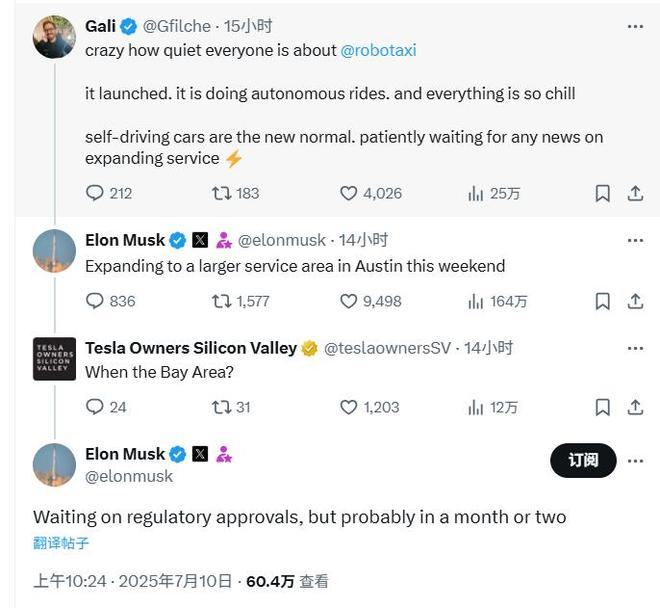Viewport: 660px width, 608px height.
Task: Open Tesla Owners Silicon Valley avatar
Action: pos(54,358)
